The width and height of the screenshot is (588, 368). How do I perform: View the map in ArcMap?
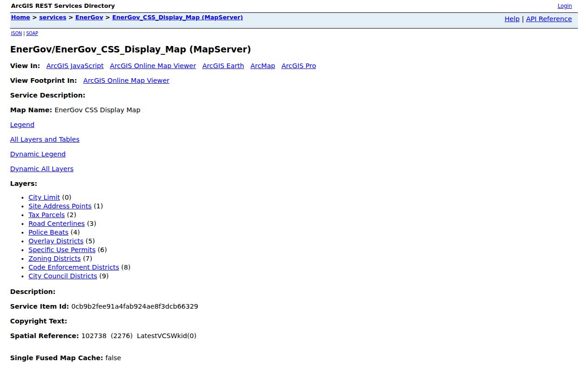point(263,66)
